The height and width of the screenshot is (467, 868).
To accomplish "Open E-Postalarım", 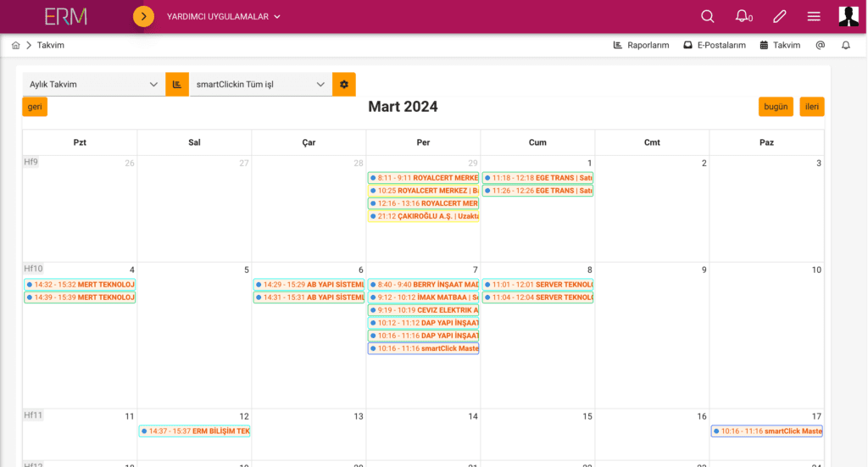I will tap(715, 46).
